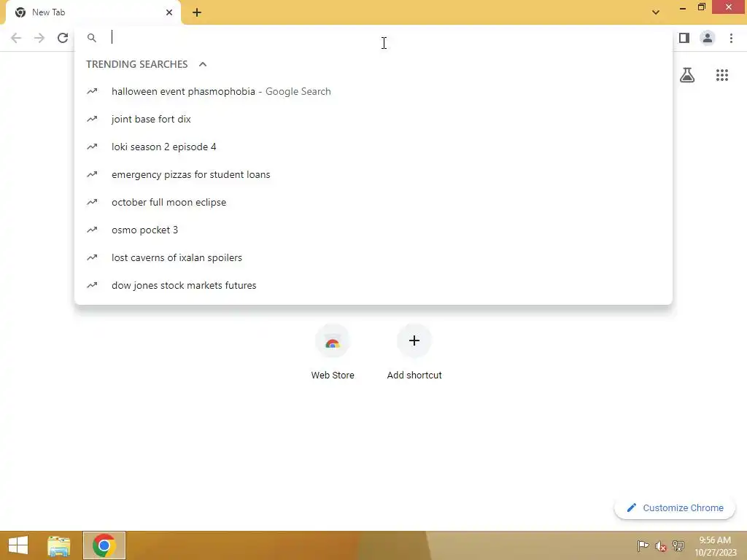Image resolution: width=747 pixels, height=560 pixels.
Task: Open Search Labs flask icon
Action: (x=687, y=75)
